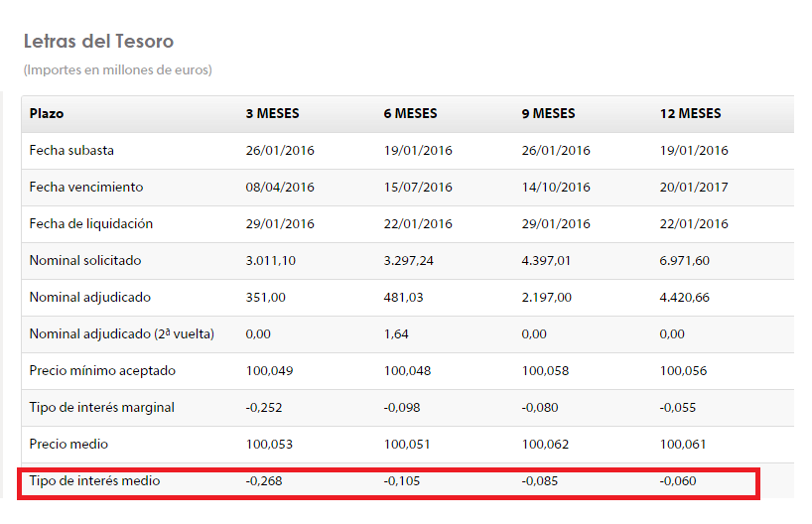Click average interest rate '-0,085'
812x524 pixels.
540,481
